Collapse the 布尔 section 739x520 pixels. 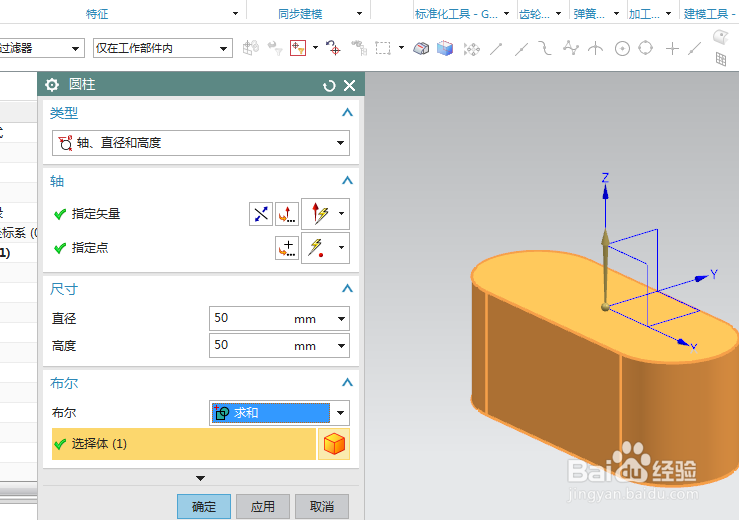point(347,382)
